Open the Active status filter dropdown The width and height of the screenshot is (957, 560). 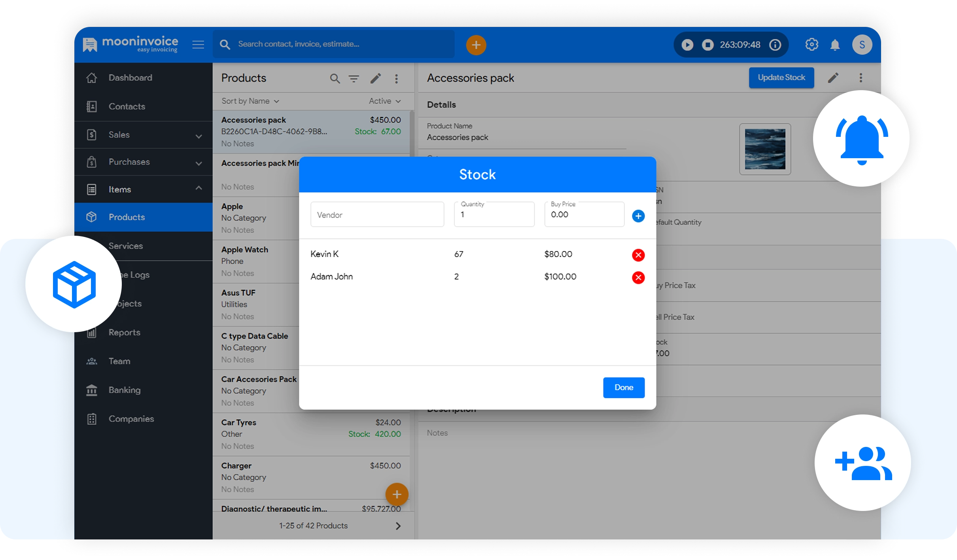pyautogui.click(x=384, y=101)
